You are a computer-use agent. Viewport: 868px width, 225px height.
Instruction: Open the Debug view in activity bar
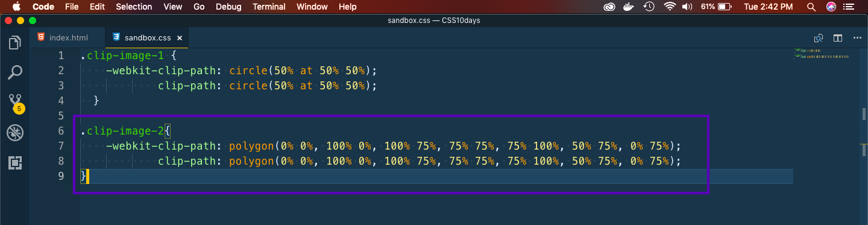coord(15,133)
